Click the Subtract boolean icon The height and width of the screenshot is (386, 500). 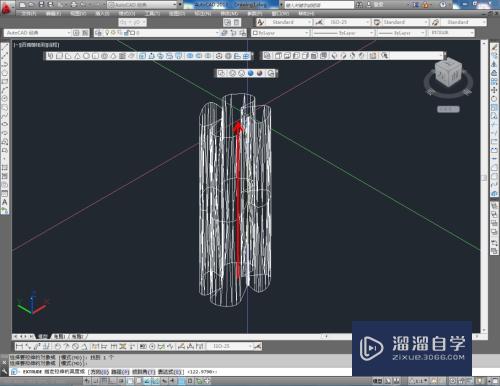tap(199, 56)
